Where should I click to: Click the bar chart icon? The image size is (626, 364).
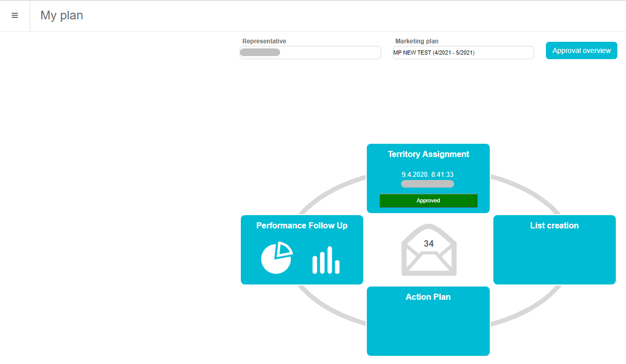(x=326, y=260)
